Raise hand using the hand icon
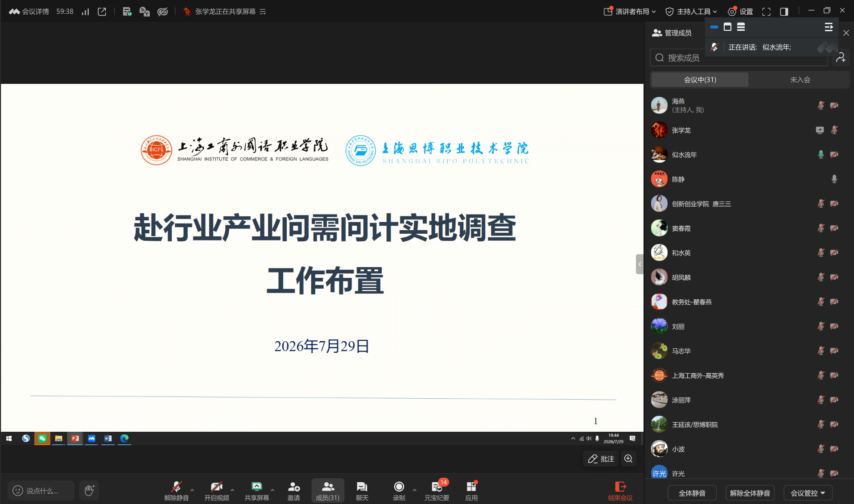Viewport: 854px width, 504px height. click(89, 491)
